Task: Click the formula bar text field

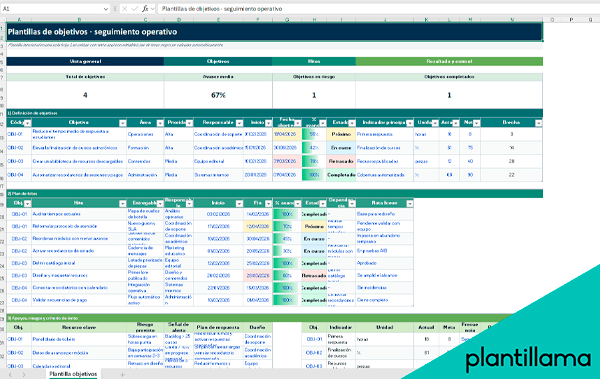Action: click(x=379, y=9)
